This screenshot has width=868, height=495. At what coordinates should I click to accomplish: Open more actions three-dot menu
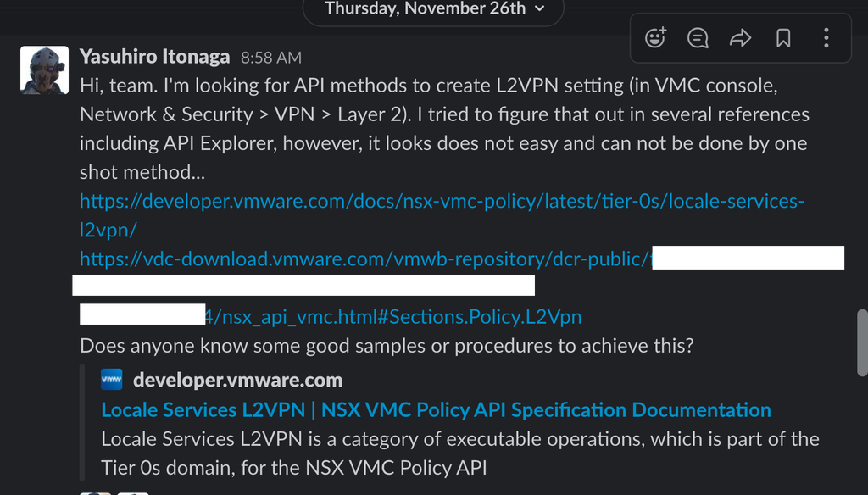[x=826, y=38]
